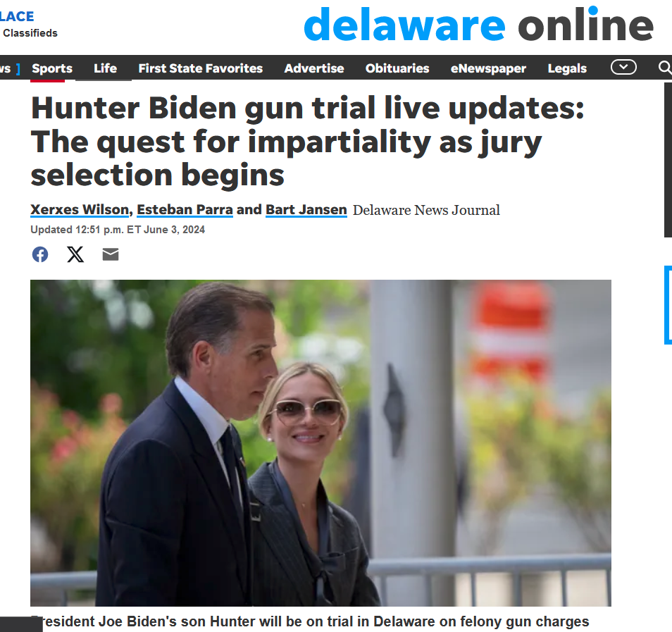Open the eNewspaper link

tap(489, 68)
